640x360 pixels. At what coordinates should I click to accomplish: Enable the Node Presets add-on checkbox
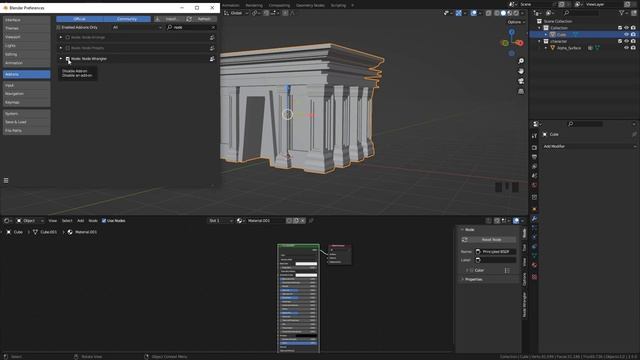point(68,48)
